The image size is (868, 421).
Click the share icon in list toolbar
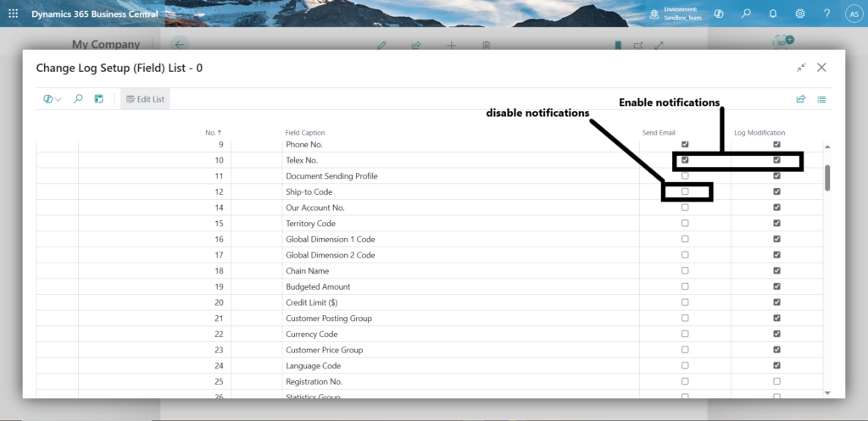click(x=800, y=99)
